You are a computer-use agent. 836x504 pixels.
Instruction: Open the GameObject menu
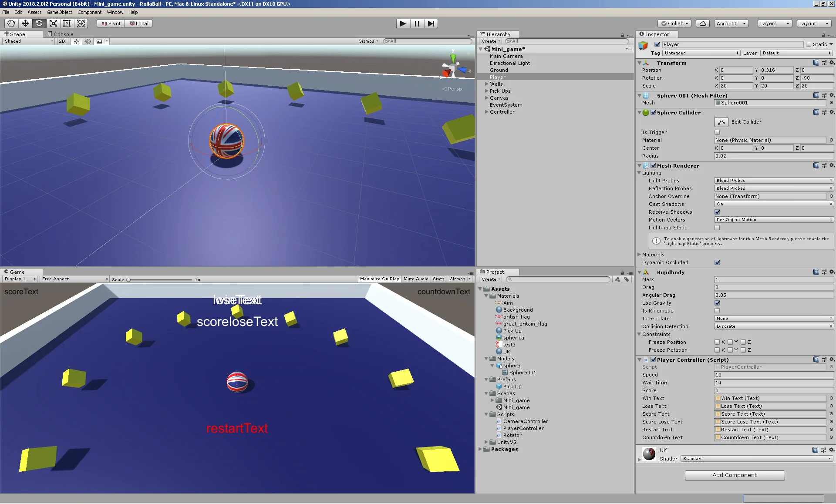[59, 12]
